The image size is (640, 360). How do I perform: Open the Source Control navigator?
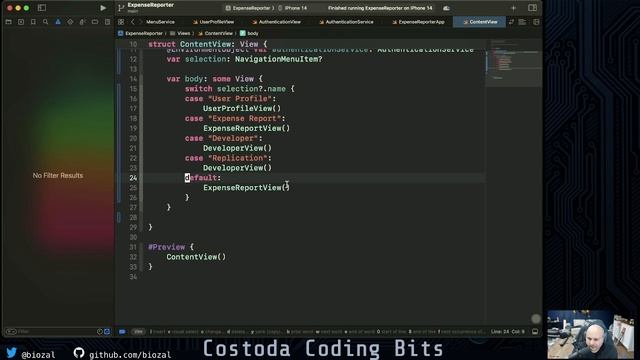pyautogui.click(x=21, y=22)
